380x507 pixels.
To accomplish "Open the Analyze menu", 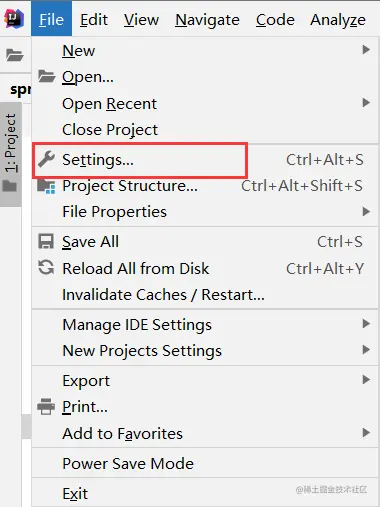I will pyautogui.click(x=338, y=20).
